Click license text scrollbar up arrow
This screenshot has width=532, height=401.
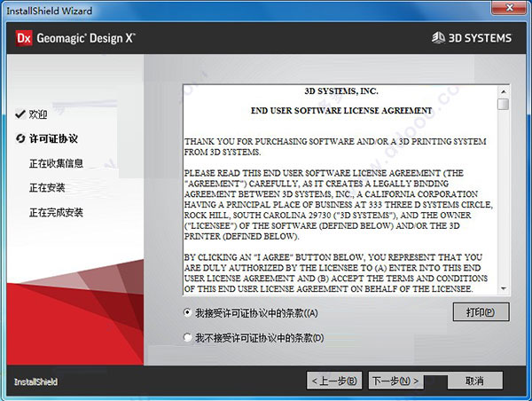point(504,91)
